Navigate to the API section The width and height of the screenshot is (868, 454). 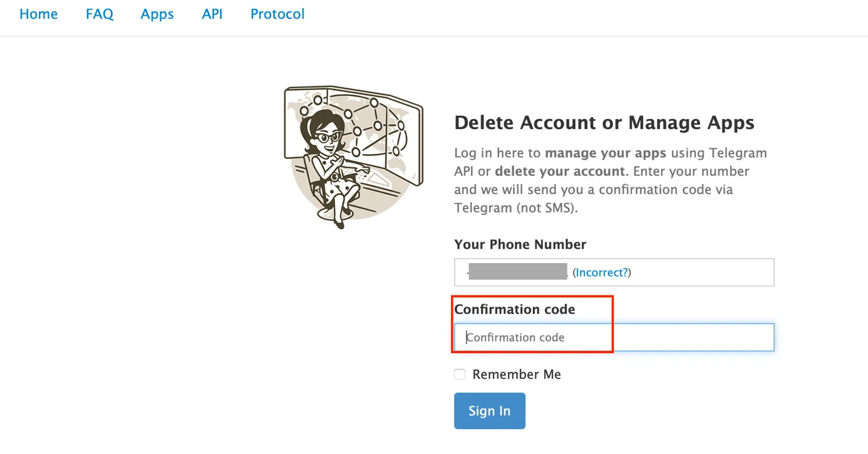(212, 14)
